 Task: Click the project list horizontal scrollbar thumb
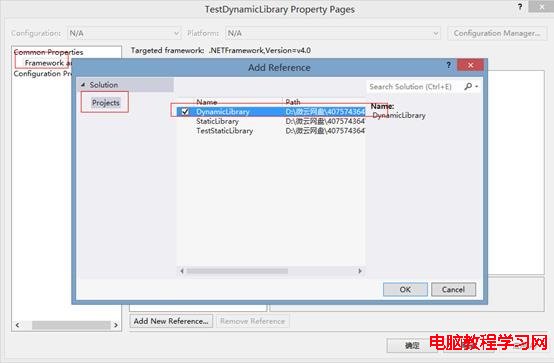click(x=237, y=271)
